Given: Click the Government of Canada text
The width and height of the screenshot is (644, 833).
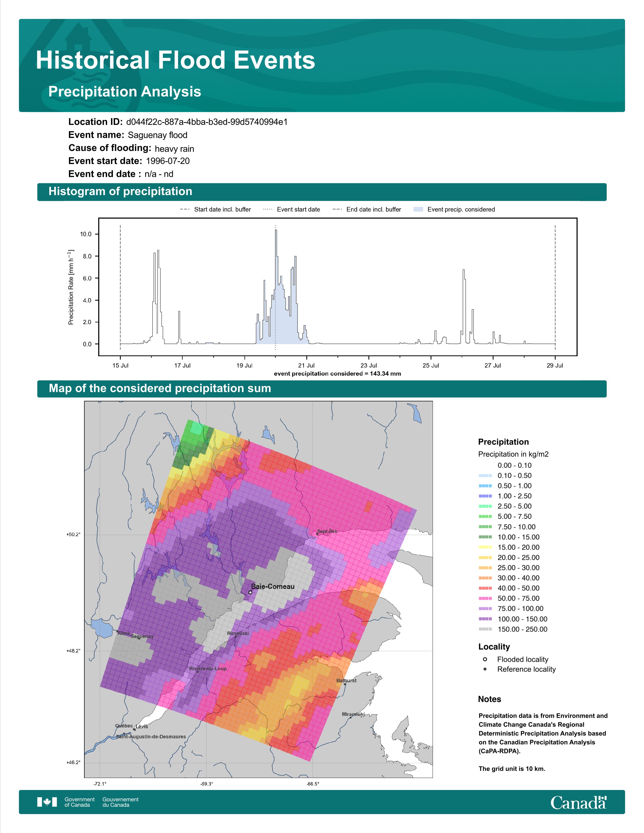Looking at the screenshot, I should [x=79, y=802].
